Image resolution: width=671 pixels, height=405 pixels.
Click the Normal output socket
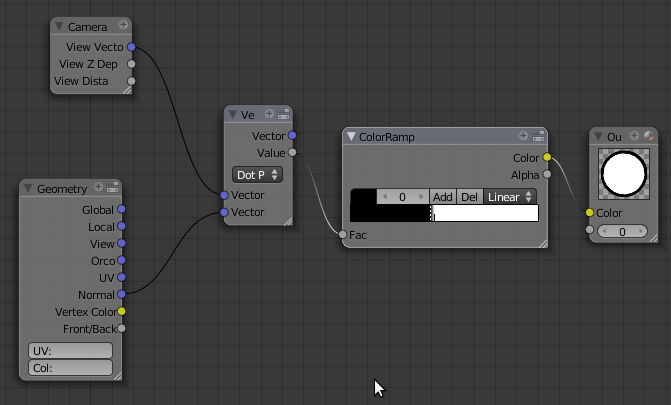(122, 295)
